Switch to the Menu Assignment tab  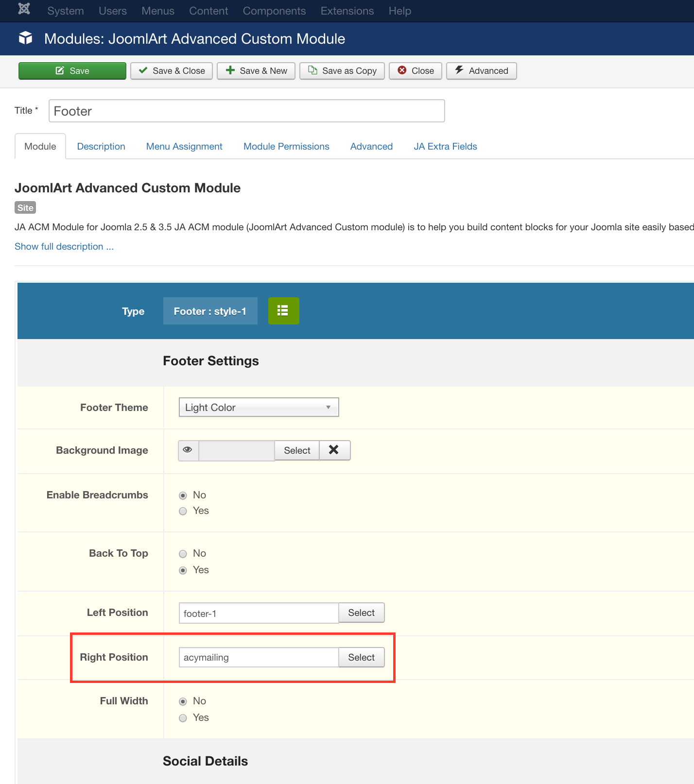click(x=184, y=147)
